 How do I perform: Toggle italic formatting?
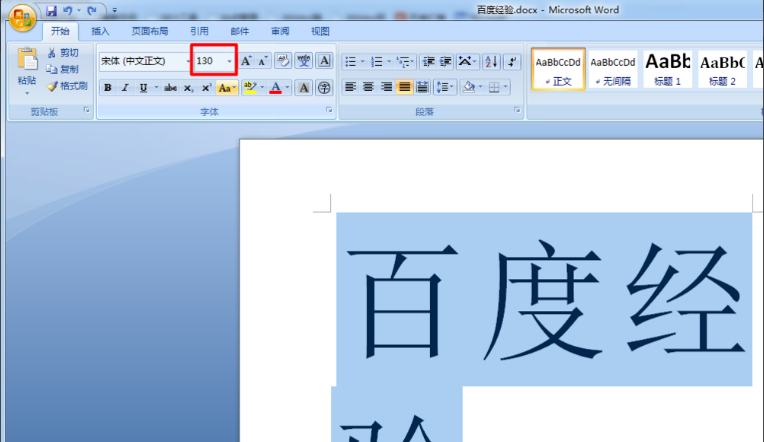click(x=125, y=88)
